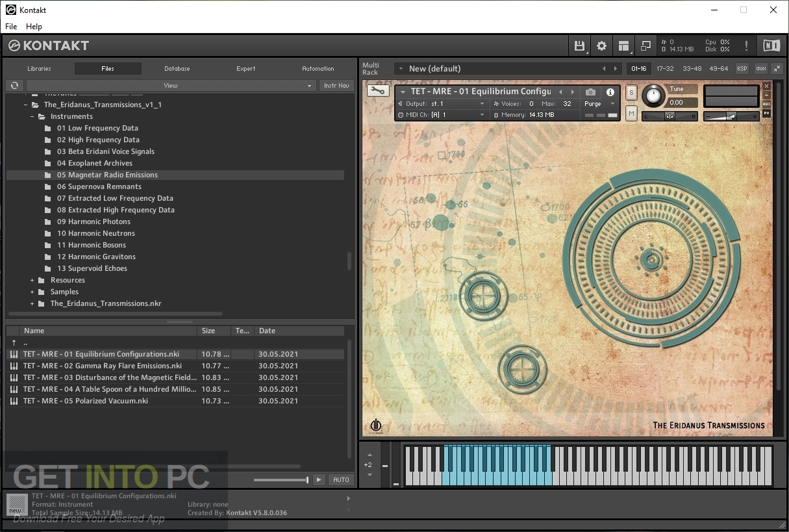Image resolution: width=789 pixels, height=532 pixels.
Task: Switch to the Database tab
Action: (177, 68)
